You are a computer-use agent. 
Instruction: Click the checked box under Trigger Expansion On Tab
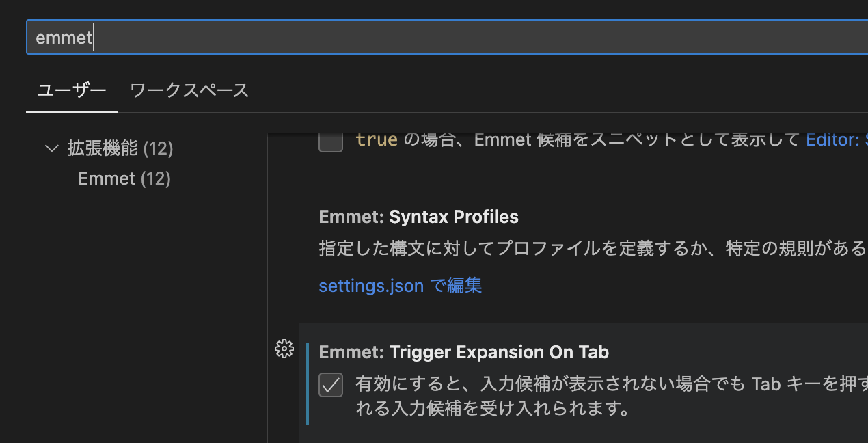pyautogui.click(x=331, y=385)
